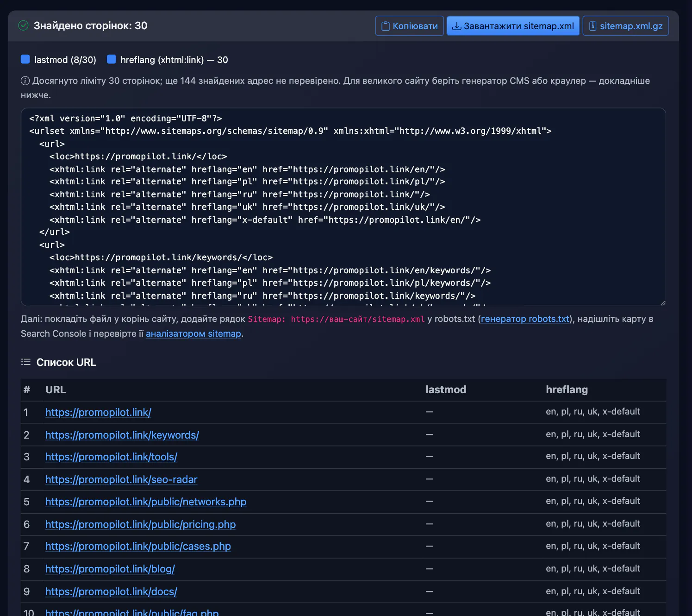
Task: Open the promopilot.link/docs/ link
Action: coord(111,592)
